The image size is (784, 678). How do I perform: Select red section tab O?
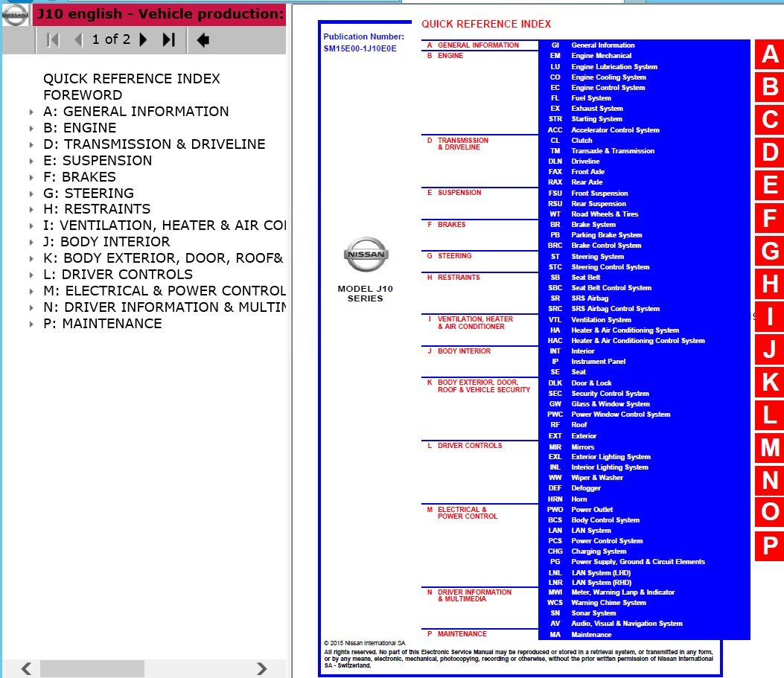[770, 512]
